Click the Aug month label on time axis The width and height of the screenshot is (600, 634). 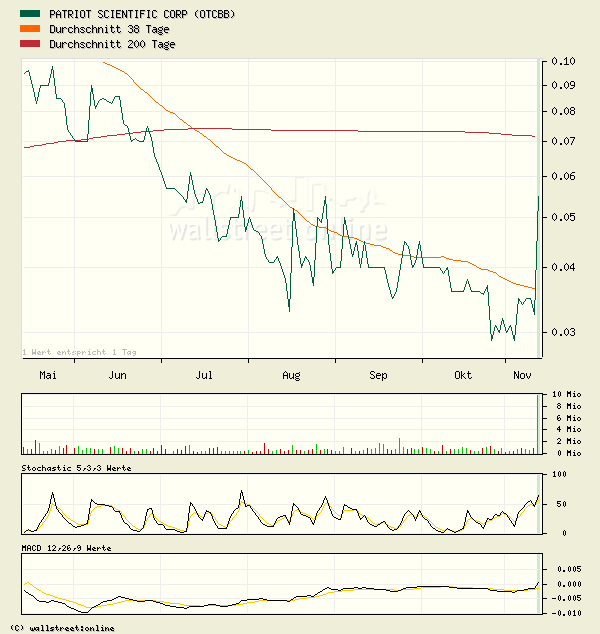(x=291, y=375)
